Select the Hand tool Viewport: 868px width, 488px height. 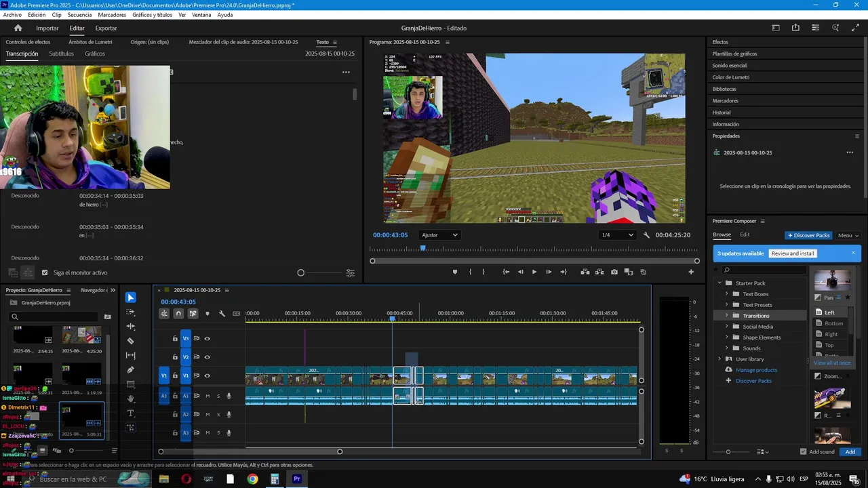(131, 399)
